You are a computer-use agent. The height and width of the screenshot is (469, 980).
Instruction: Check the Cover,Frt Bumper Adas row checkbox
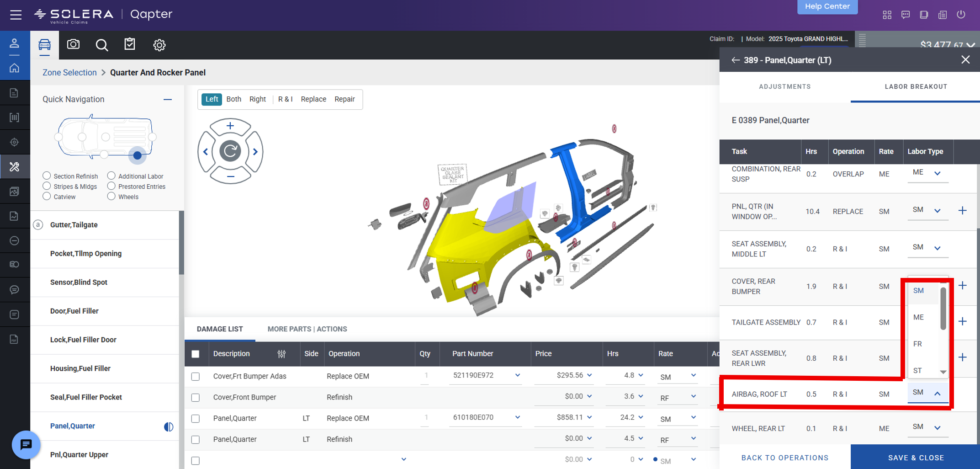[x=196, y=376]
